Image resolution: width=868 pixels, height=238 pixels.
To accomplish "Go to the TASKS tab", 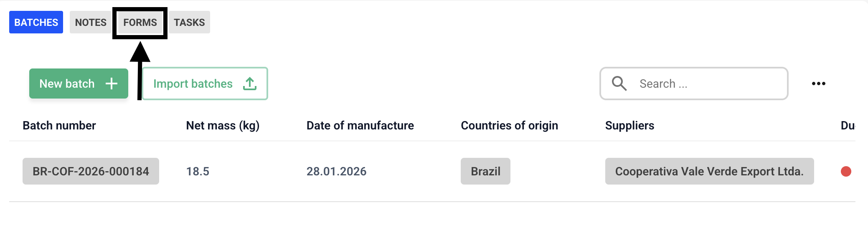I will point(189,22).
